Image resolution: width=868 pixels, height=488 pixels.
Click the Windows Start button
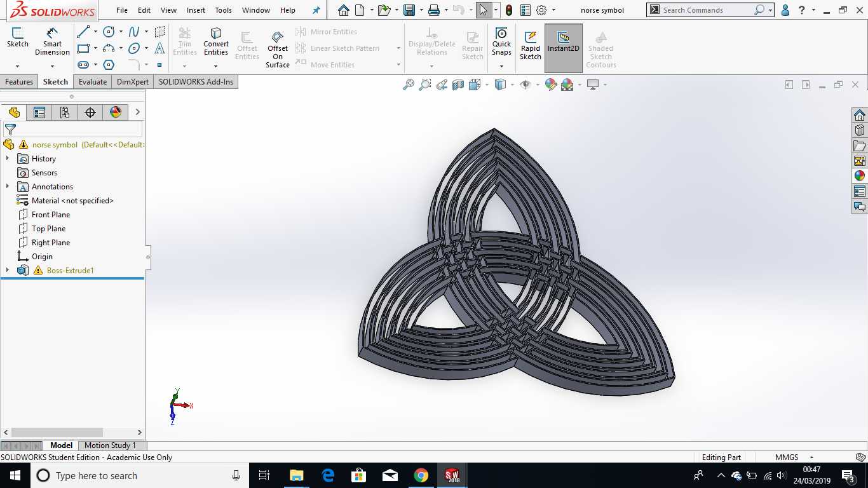(15, 475)
